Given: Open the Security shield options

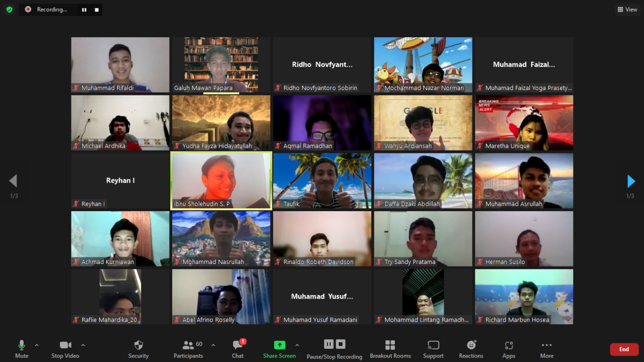Looking at the screenshot, I should point(138,345).
